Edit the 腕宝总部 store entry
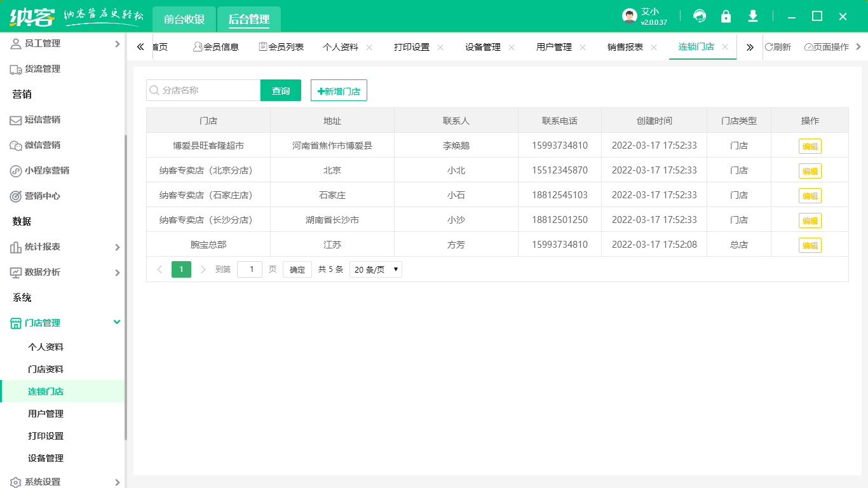Image resolution: width=868 pixels, height=488 pixels. (x=810, y=244)
